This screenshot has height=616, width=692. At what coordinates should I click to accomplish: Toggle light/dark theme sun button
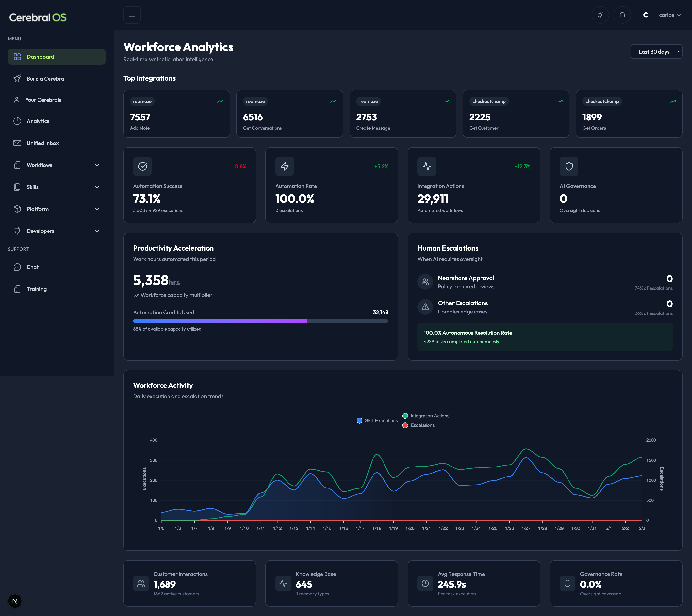click(600, 15)
